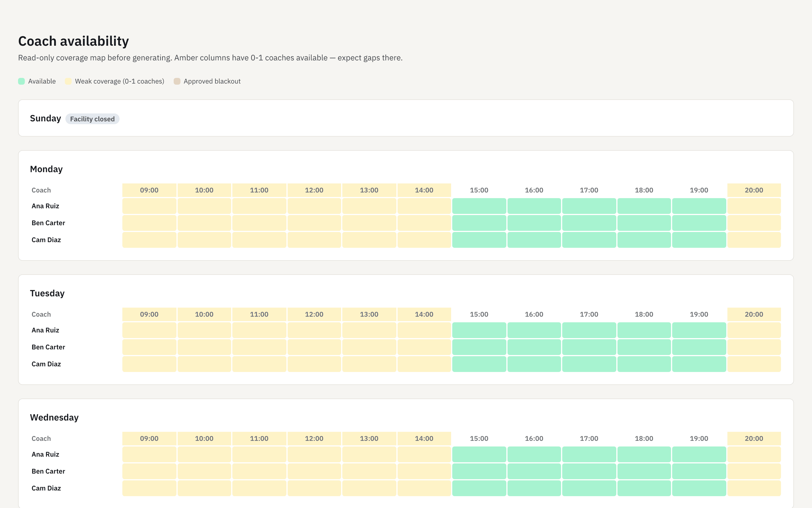Click Cam Diaz's Wednesday 13:00 weak cell

pos(369,488)
